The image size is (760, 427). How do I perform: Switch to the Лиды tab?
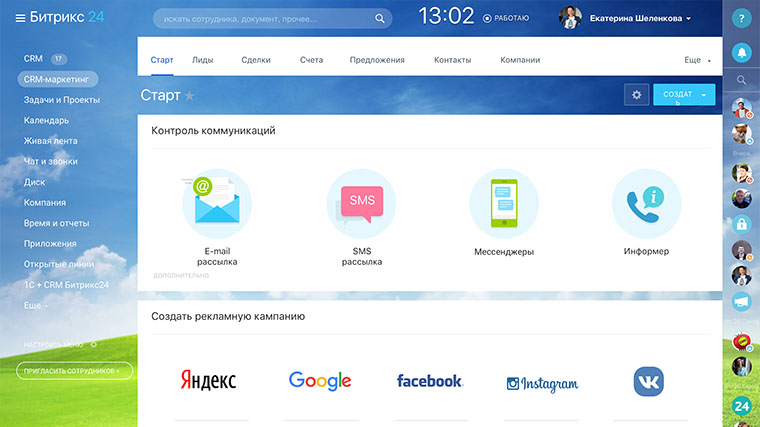pyautogui.click(x=203, y=60)
